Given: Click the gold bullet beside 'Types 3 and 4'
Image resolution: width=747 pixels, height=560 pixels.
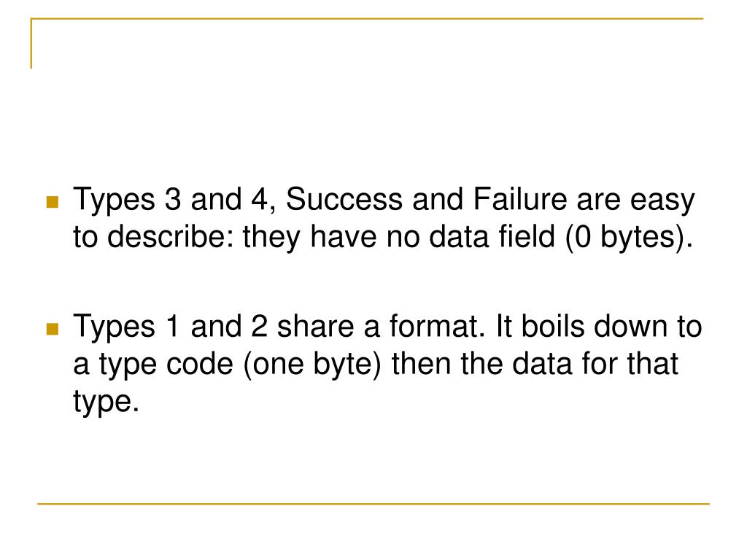Looking at the screenshot, I should (53, 203).
